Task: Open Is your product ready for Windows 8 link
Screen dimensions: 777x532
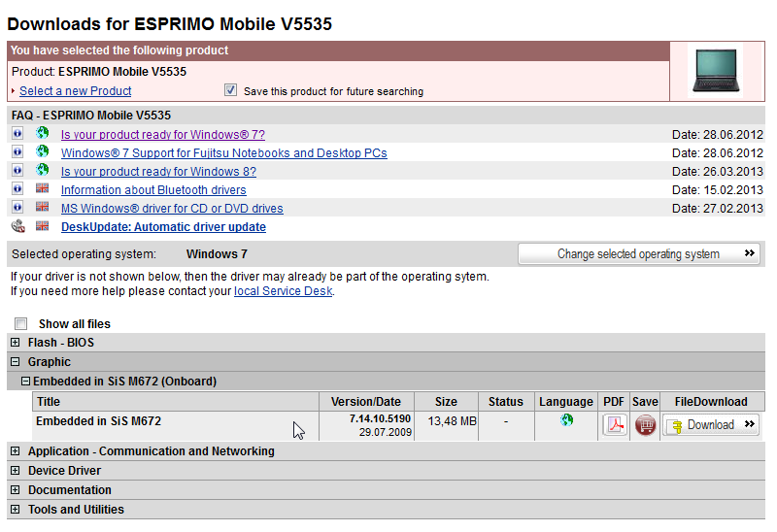Action: [158, 172]
